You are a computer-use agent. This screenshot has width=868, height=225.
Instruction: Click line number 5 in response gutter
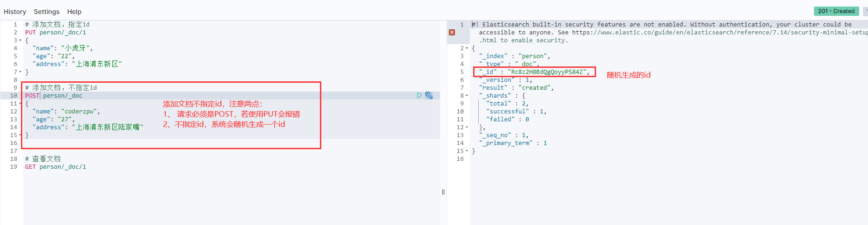pyautogui.click(x=462, y=72)
